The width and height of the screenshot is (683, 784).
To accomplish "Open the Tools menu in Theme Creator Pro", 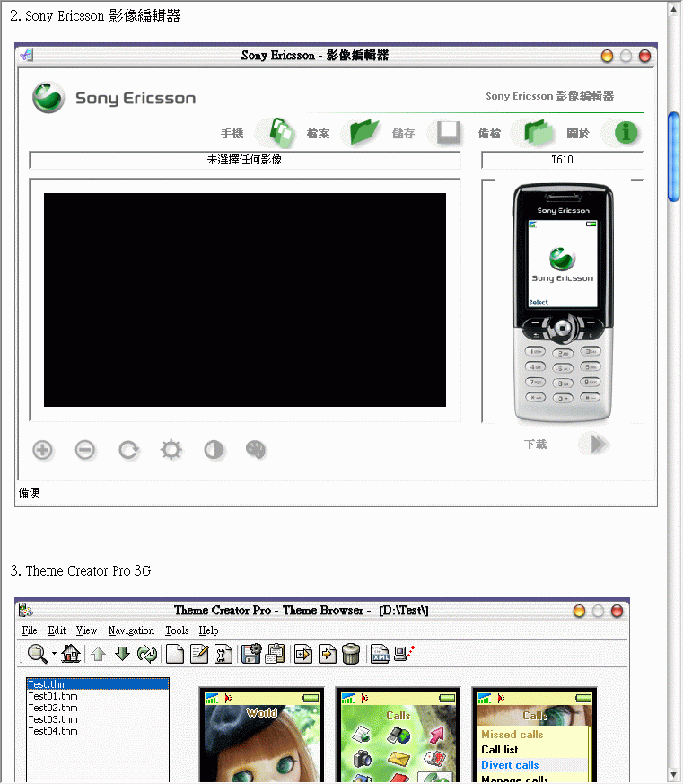I will pyautogui.click(x=177, y=630).
